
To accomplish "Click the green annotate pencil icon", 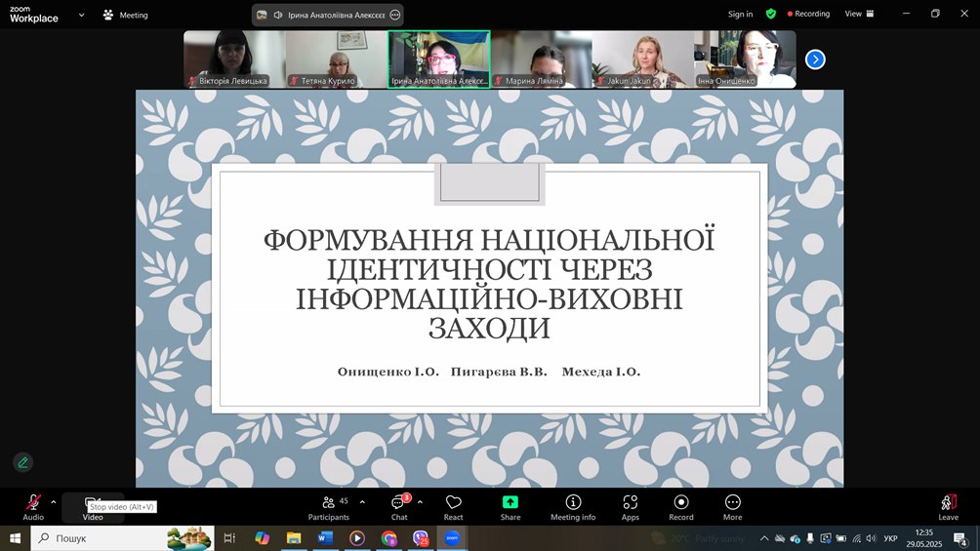I will 23,462.
